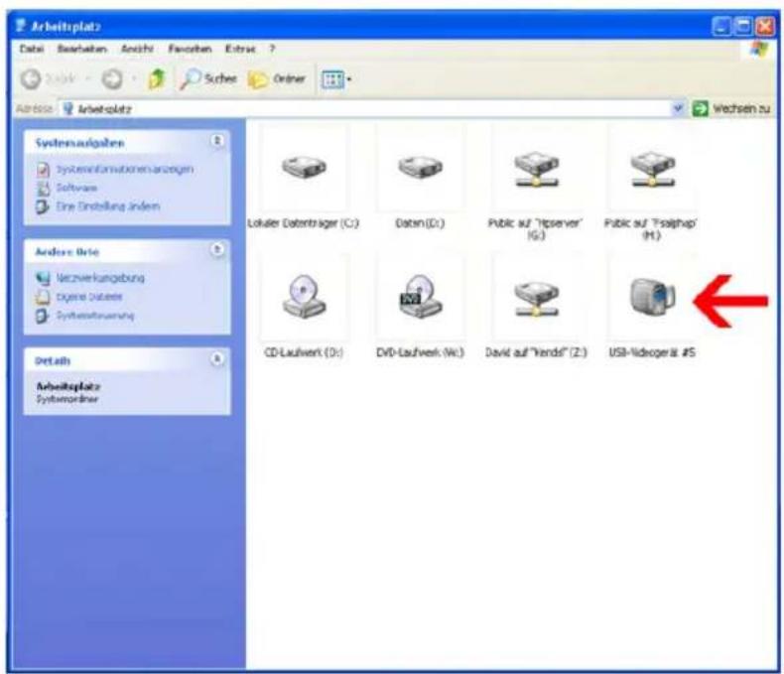The width and height of the screenshot is (784, 674).
Task: Open the Ansicht menu
Action: 138,49
